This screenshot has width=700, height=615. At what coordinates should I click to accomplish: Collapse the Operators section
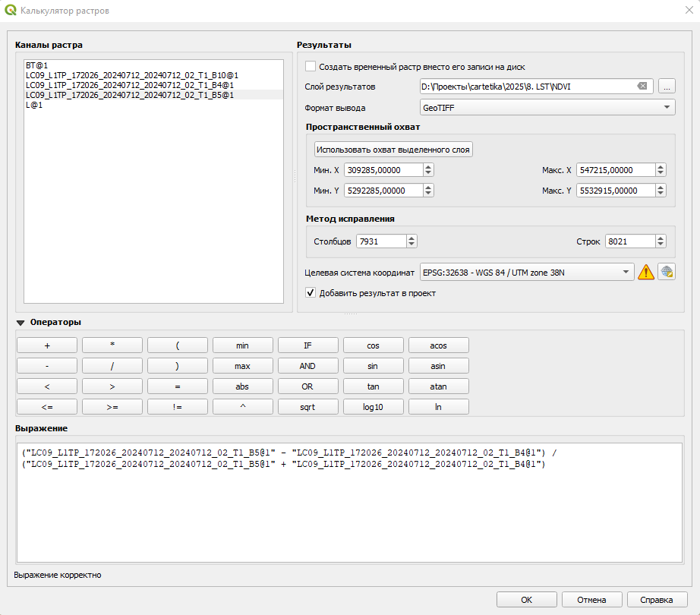[x=20, y=322]
